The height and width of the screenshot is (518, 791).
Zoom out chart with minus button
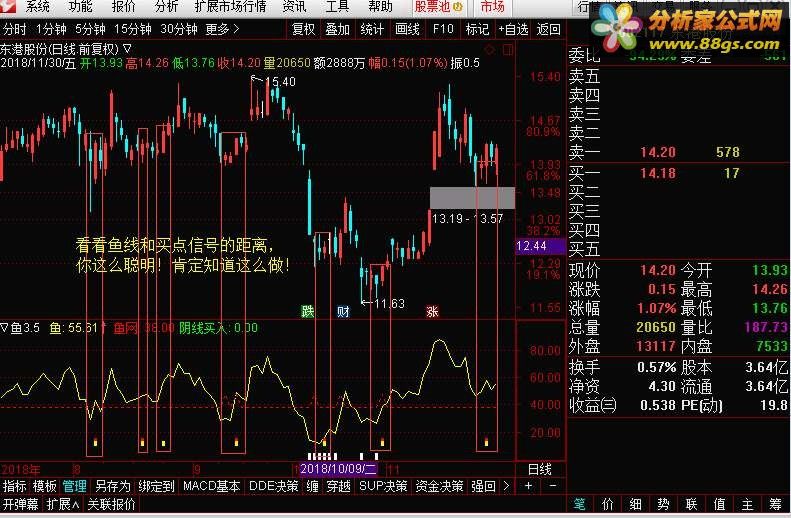pos(553,486)
